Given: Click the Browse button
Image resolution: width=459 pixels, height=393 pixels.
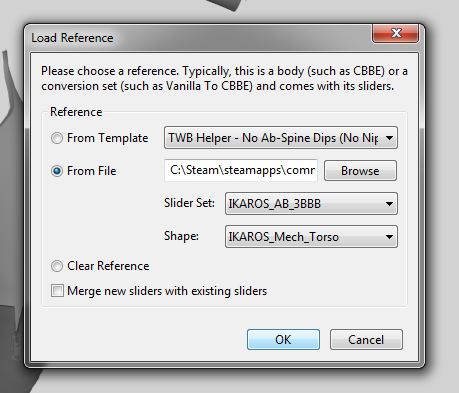Looking at the screenshot, I should (x=360, y=171).
